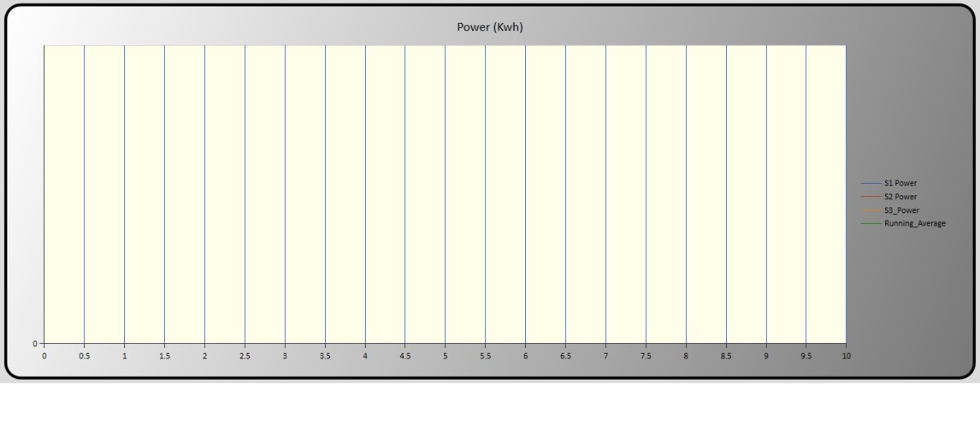Viewport: 980px width, 437px height.
Task: Click the X-axis label 9
Action: pyautogui.click(x=766, y=357)
